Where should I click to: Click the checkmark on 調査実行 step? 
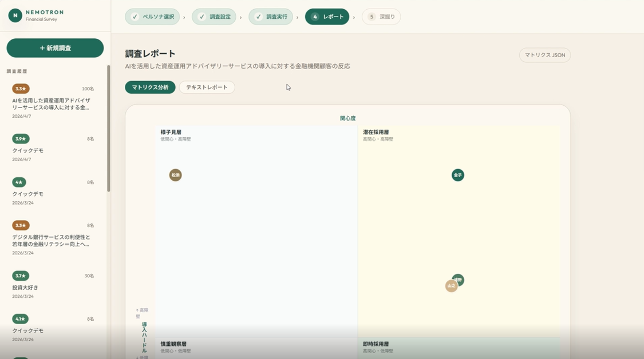tap(258, 17)
